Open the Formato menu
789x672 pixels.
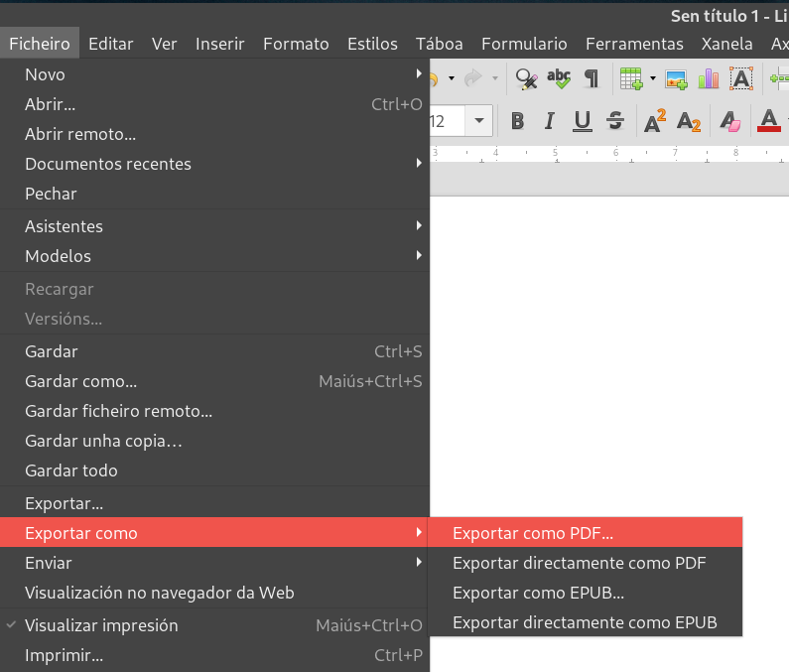(x=296, y=44)
